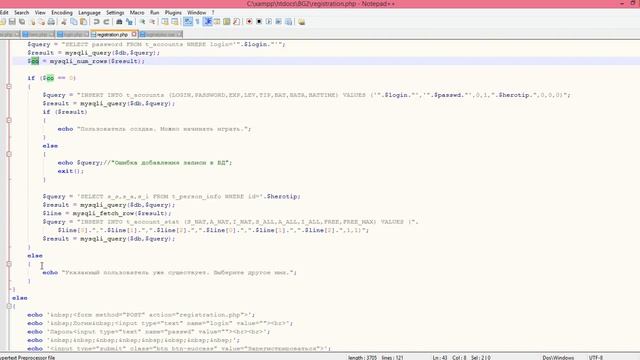Collapse fold marker of 'else' with echo message
The image size is (640, 360).
pos(9,264)
